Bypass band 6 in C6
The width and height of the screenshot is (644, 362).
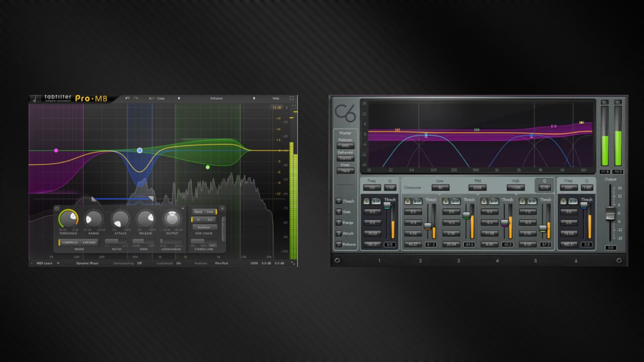click(x=573, y=201)
